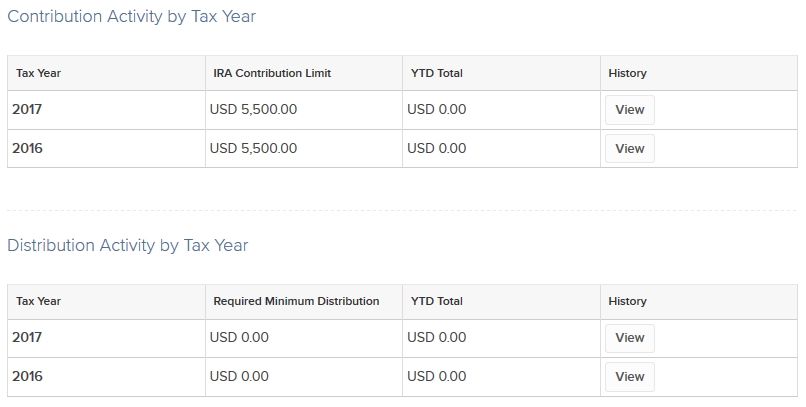Select the 2017 contribution limit USD 5,500.00
The width and height of the screenshot is (806, 407).
tap(253, 109)
